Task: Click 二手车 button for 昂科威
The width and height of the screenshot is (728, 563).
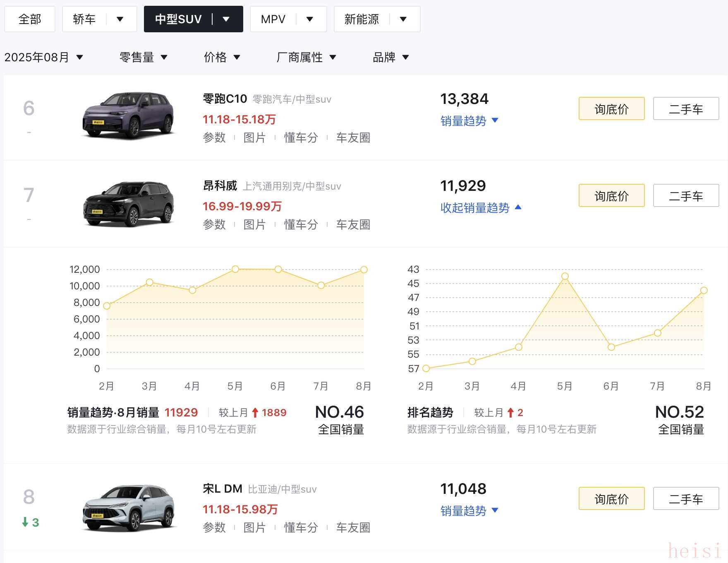Action: pyautogui.click(x=686, y=196)
